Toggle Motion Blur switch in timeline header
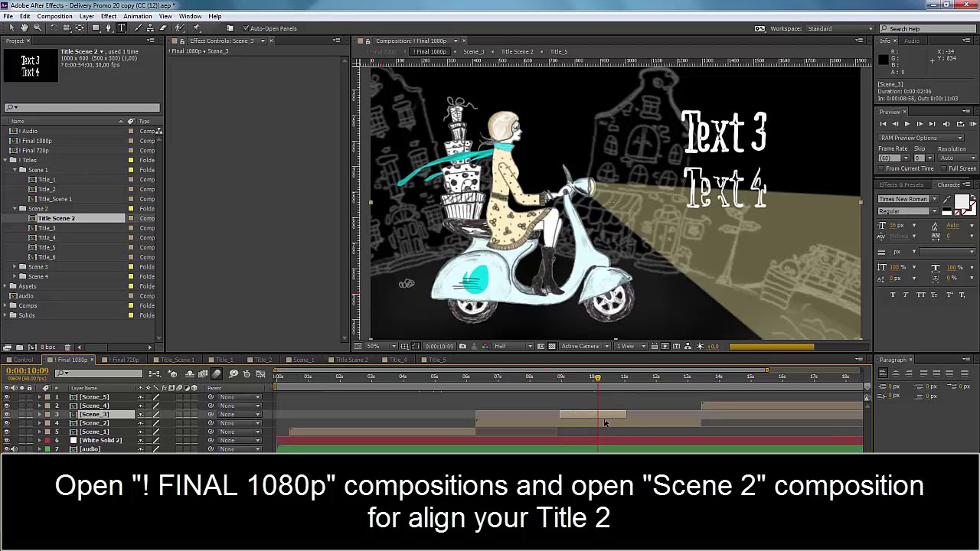 point(217,373)
